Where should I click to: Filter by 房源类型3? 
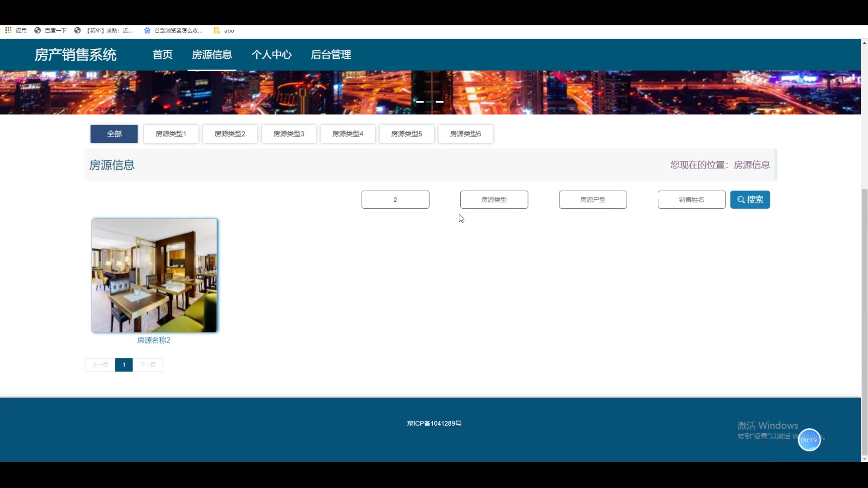[289, 134]
